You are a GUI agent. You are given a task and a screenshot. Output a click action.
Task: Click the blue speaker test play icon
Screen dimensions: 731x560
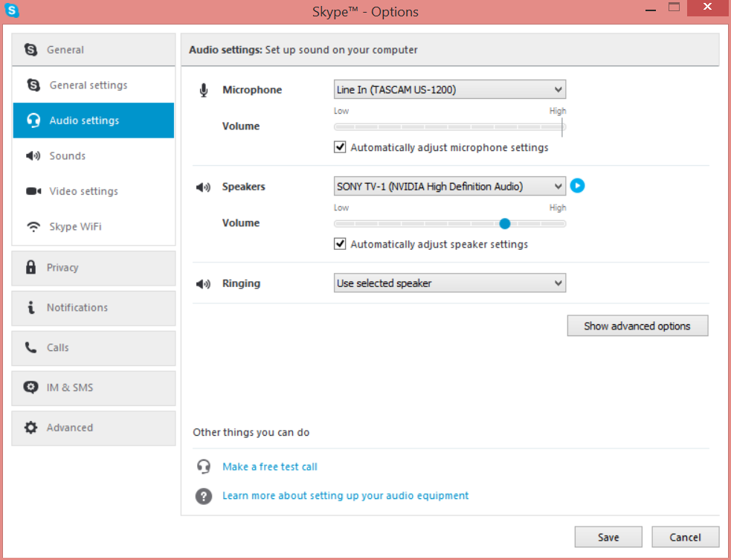click(577, 186)
